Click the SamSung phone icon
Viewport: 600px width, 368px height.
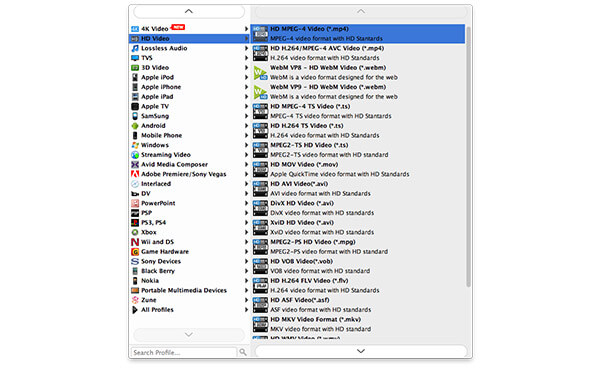pos(135,116)
